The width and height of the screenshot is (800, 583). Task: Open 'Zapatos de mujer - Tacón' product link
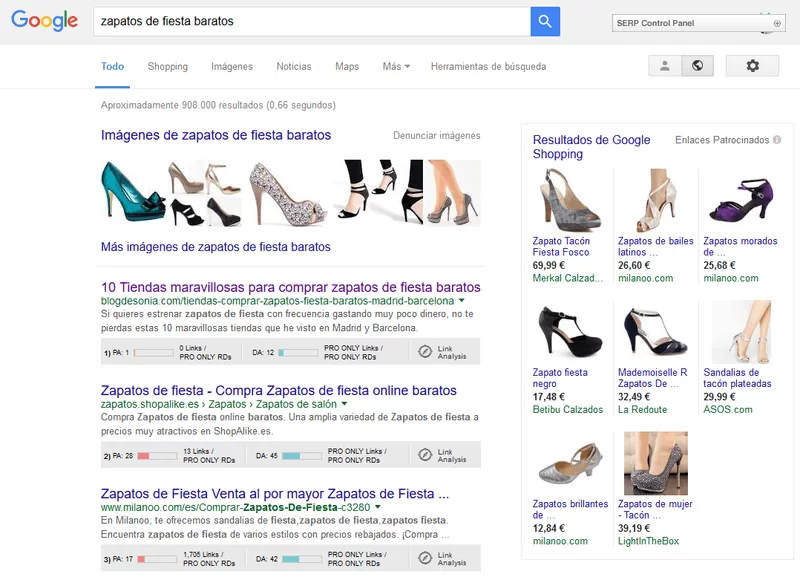tap(655, 510)
